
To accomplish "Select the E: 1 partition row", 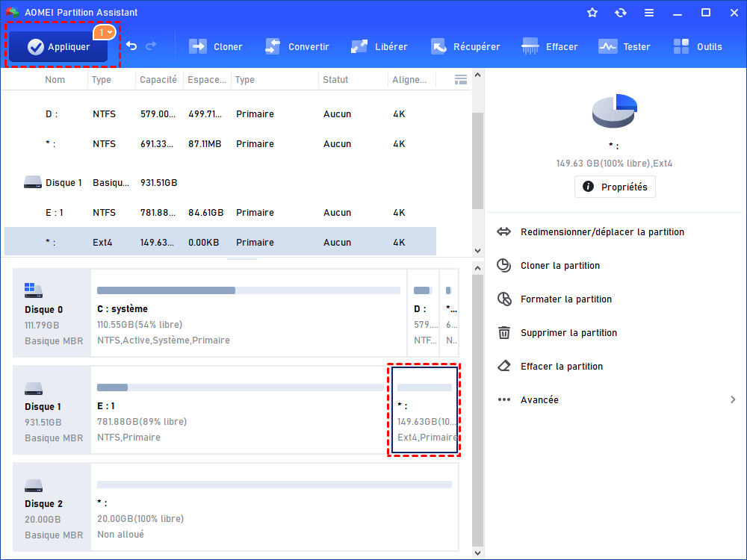I will (x=220, y=212).
